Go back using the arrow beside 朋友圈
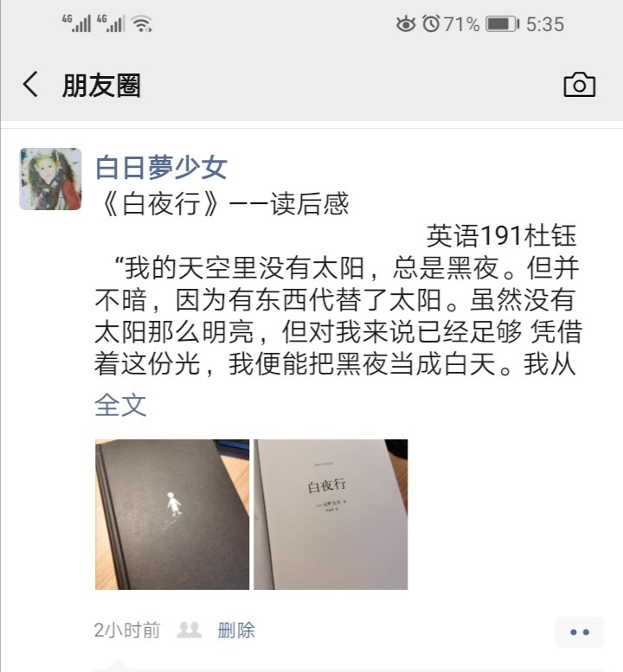This screenshot has width=623, height=672. [30, 85]
